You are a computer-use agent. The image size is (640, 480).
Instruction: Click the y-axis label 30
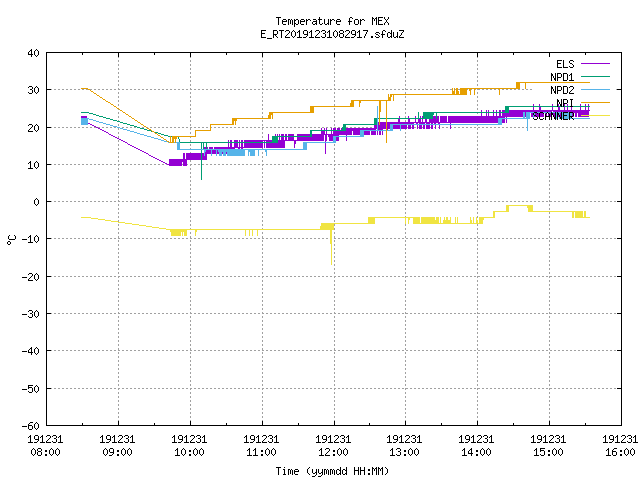[x=33, y=90]
